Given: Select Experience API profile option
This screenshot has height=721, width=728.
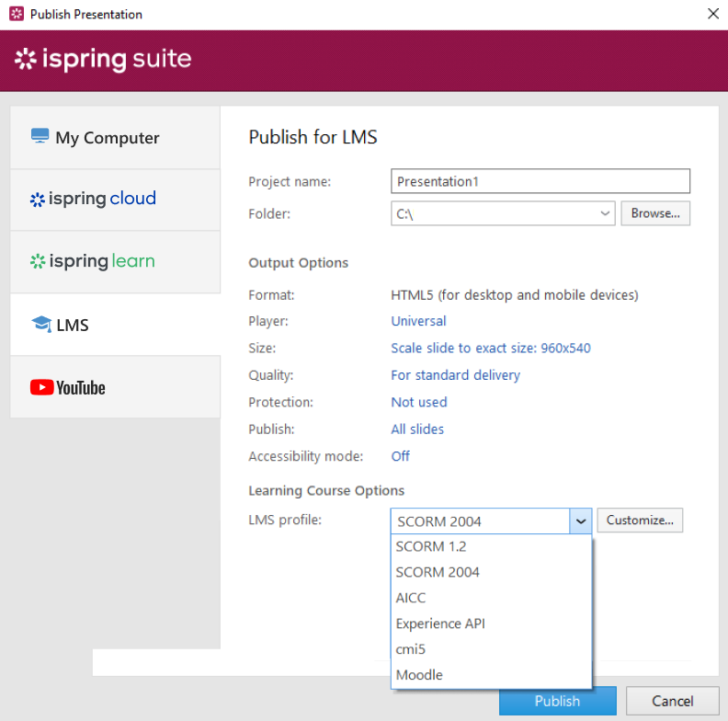Looking at the screenshot, I should [x=491, y=624].
